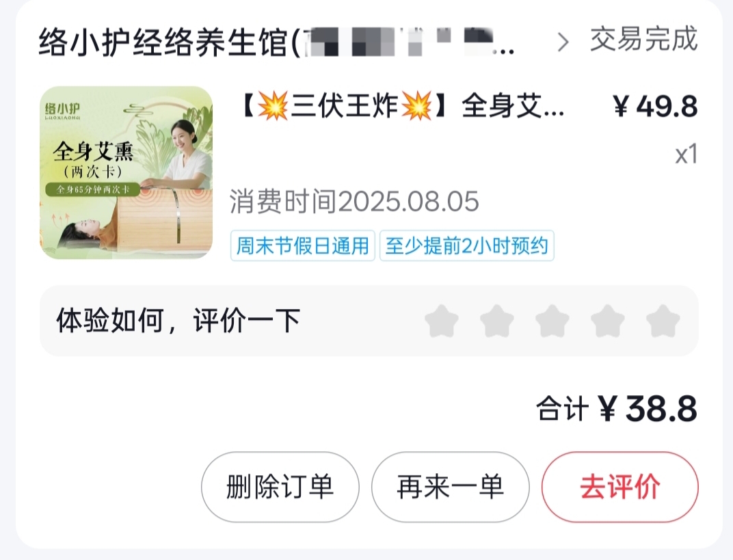Tap the third rating star

click(552, 321)
